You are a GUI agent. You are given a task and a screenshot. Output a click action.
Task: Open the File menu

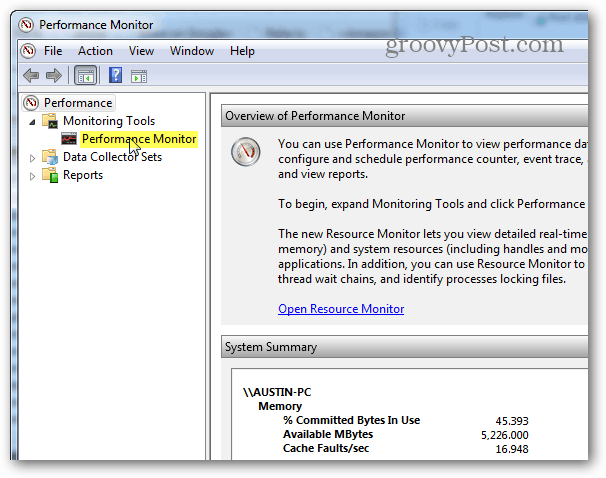click(53, 51)
